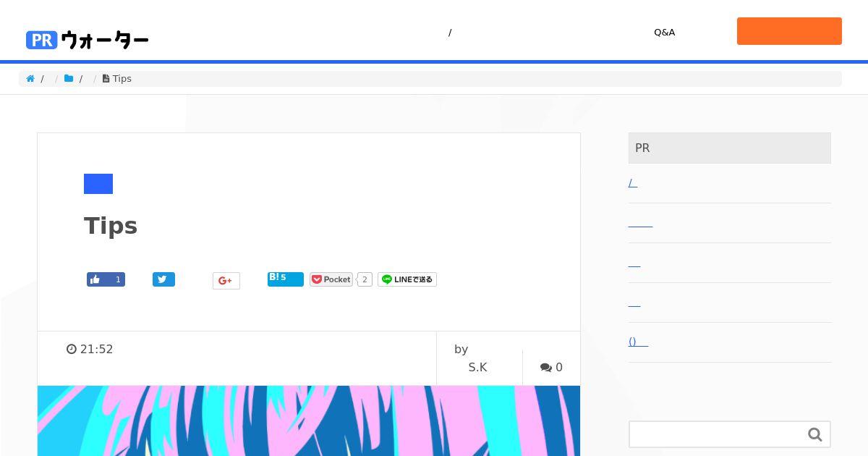
Task: Send via the LINEで送る button
Action: click(x=407, y=279)
